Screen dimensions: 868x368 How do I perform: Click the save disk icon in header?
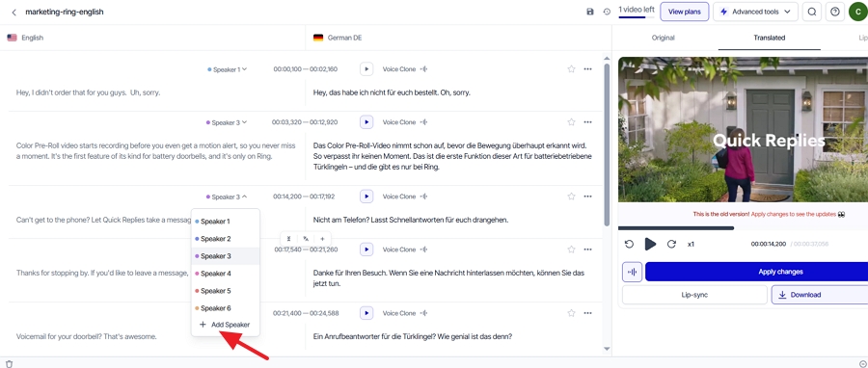[x=590, y=12]
